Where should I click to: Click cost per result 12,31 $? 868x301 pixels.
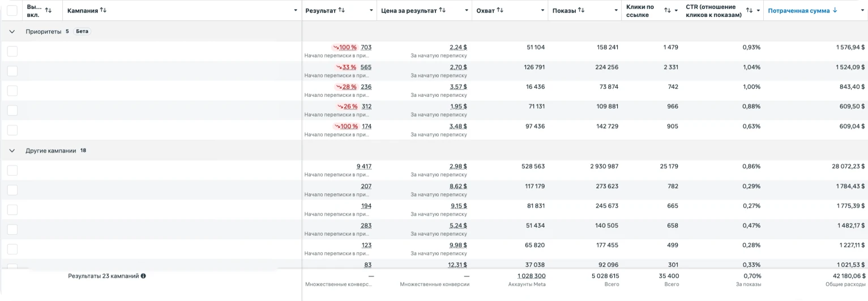pos(457,265)
